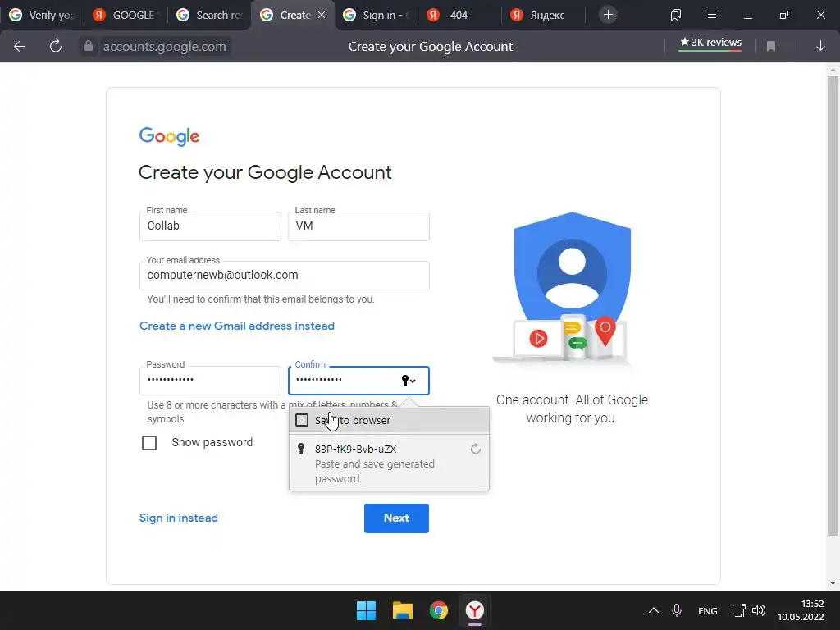This screenshot has height=630, width=840.
Task: Click the Next button
Action: coord(396,518)
